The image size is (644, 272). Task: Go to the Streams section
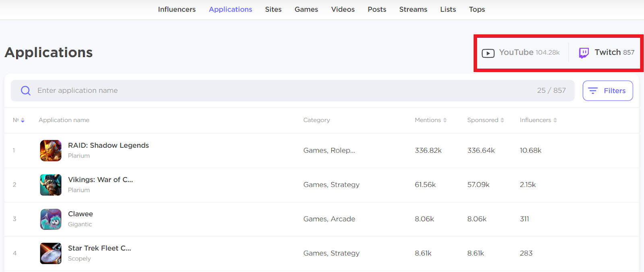[413, 9]
